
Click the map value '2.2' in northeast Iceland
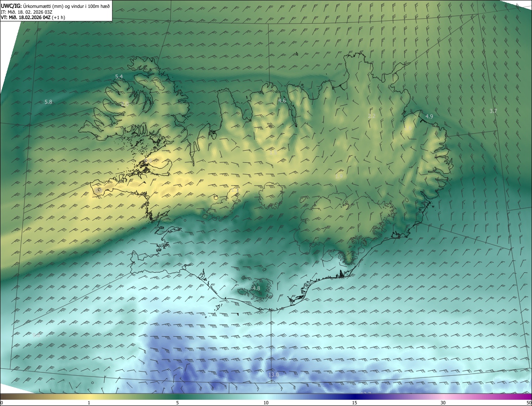click(372, 116)
